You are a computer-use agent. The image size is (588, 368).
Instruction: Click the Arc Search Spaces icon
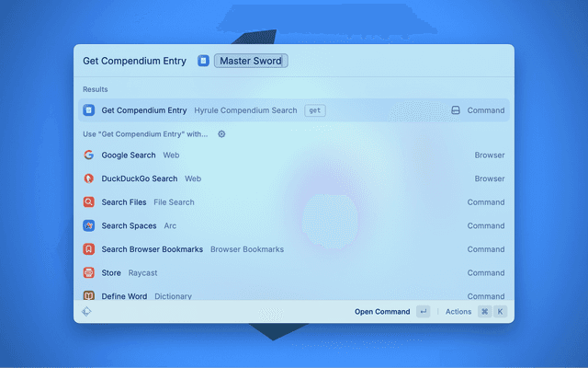pyautogui.click(x=89, y=225)
